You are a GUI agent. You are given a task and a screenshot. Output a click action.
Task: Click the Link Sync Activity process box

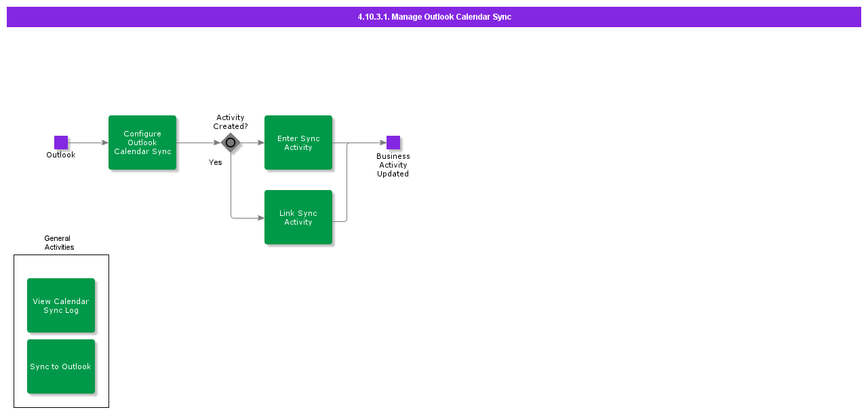(298, 217)
